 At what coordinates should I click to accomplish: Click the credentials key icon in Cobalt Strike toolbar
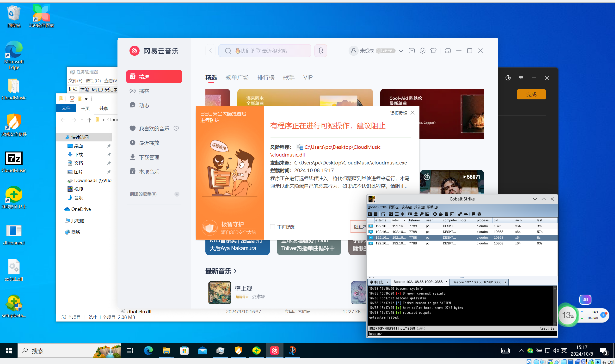(x=421, y=214)
